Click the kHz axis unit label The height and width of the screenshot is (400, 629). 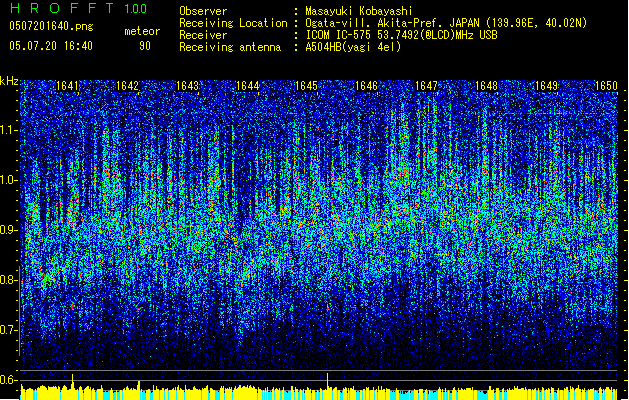pos(9,81)
